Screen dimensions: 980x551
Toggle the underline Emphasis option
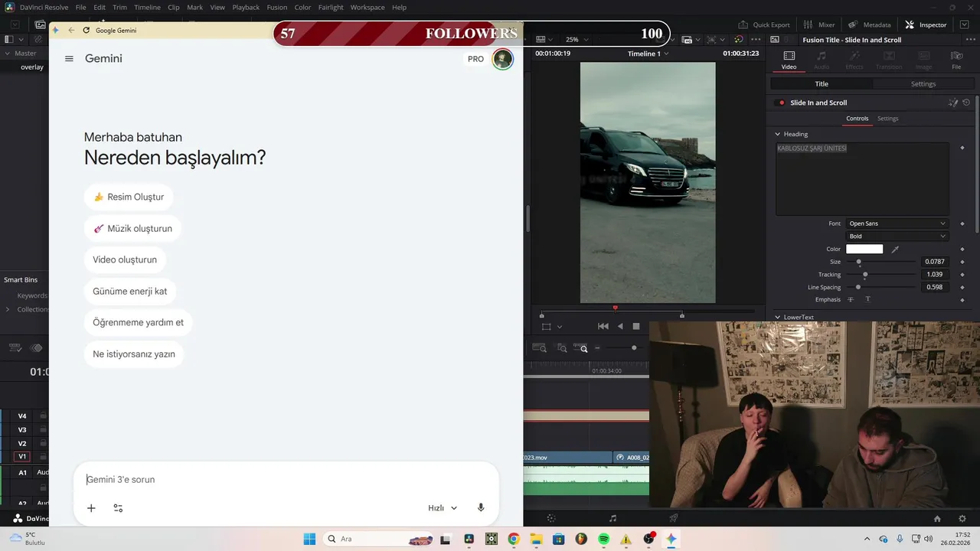(867, 299)
